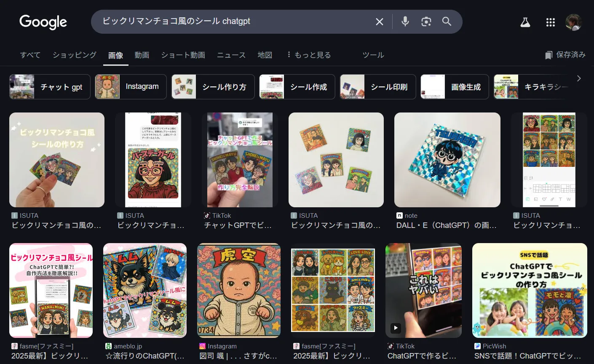
Task: Switch to すべて tab
Action: tap(30, 55)
